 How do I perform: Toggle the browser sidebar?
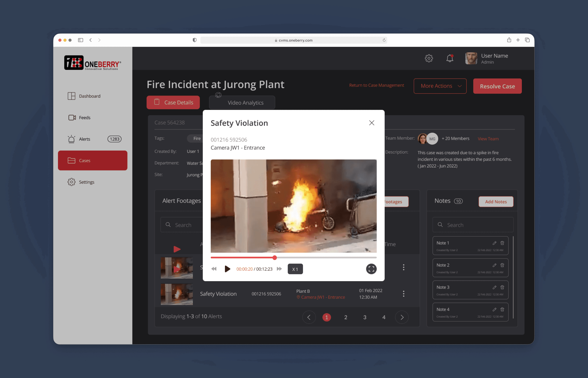(x=80, y=40)
